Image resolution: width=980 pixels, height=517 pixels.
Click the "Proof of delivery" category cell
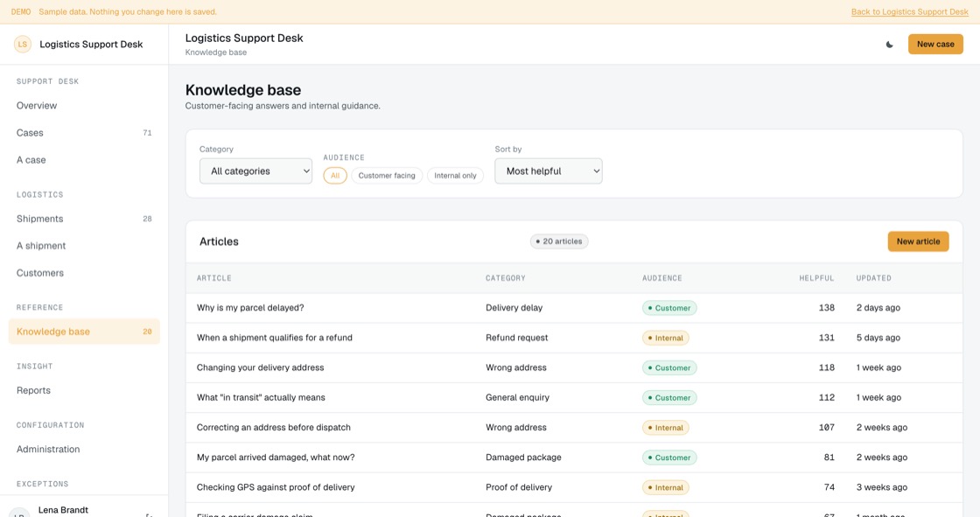(x=519, y=488)
